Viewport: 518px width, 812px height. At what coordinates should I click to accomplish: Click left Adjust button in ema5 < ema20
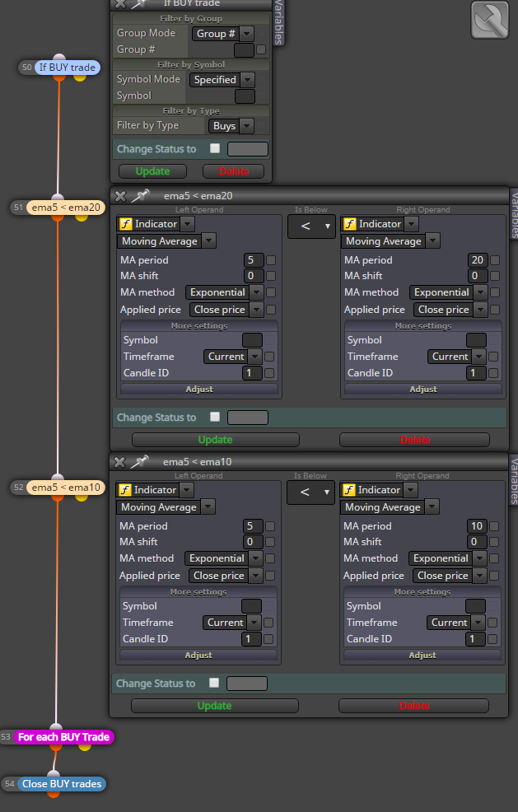[x=199, y=389]
